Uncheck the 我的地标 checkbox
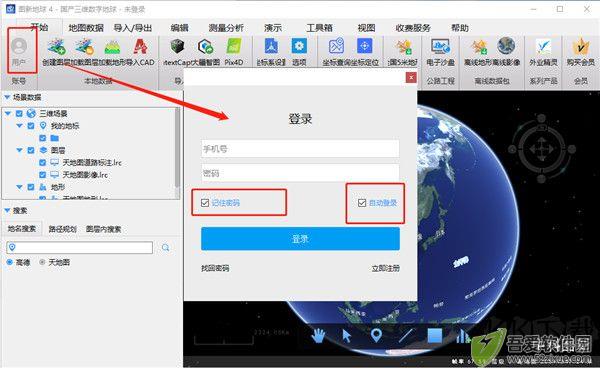600x368 pixels. click(31, 126)
